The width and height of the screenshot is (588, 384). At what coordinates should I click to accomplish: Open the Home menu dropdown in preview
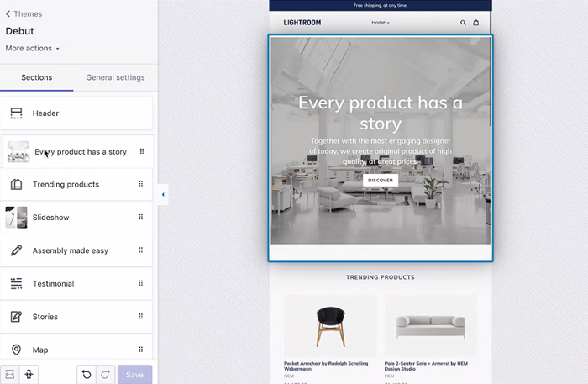[x=381, y=23]
